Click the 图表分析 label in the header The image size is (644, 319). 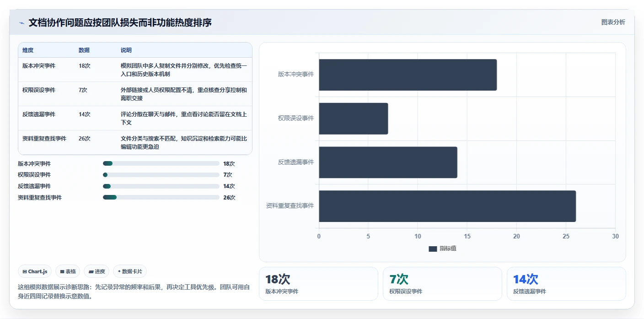click(x=613, y=22)
